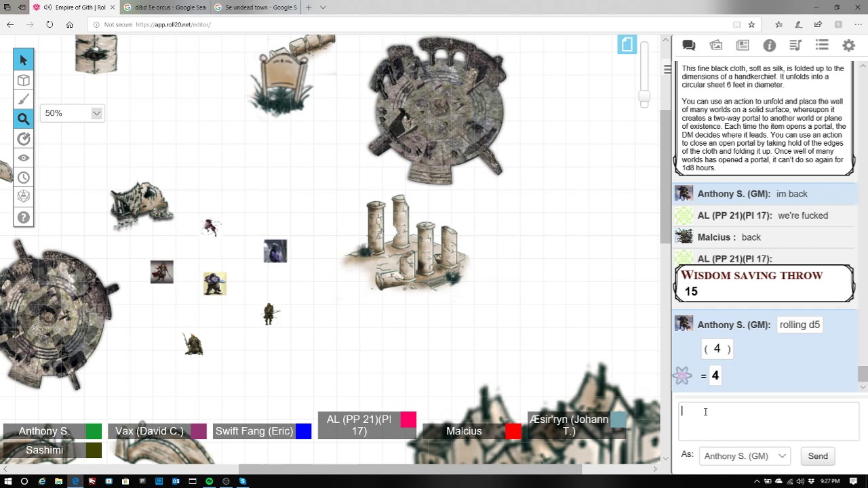Viewport: 868px width, 488px height.
Task: Open the My Settings gear tab
Action: click(848, 45)
